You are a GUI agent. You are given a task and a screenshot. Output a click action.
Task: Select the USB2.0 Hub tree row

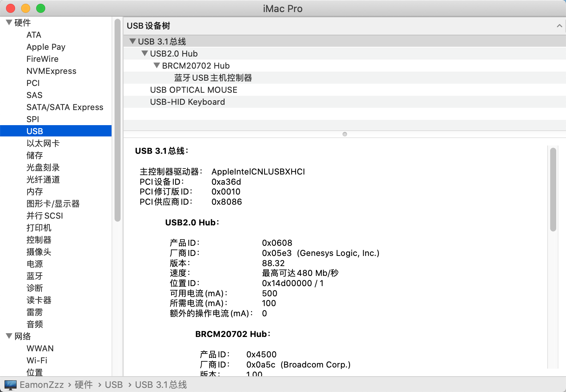click(344, 54)
